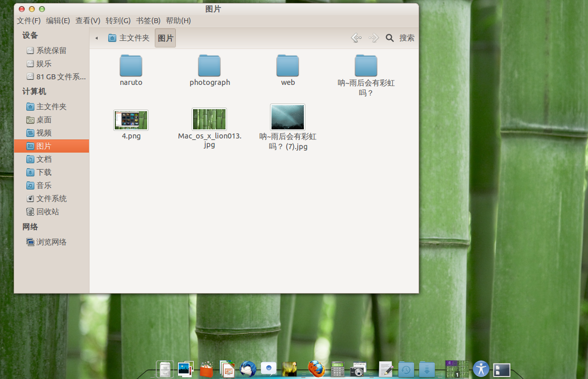Click the 网络 section heading
The height and width of the screenshot is (379, 588).
click(x=30, y=227)
